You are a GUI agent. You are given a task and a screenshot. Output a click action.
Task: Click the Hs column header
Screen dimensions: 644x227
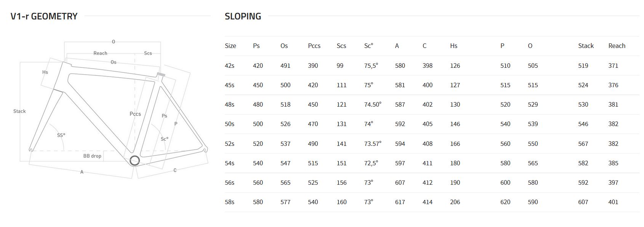pyautogui.click(x=453, y=46)
